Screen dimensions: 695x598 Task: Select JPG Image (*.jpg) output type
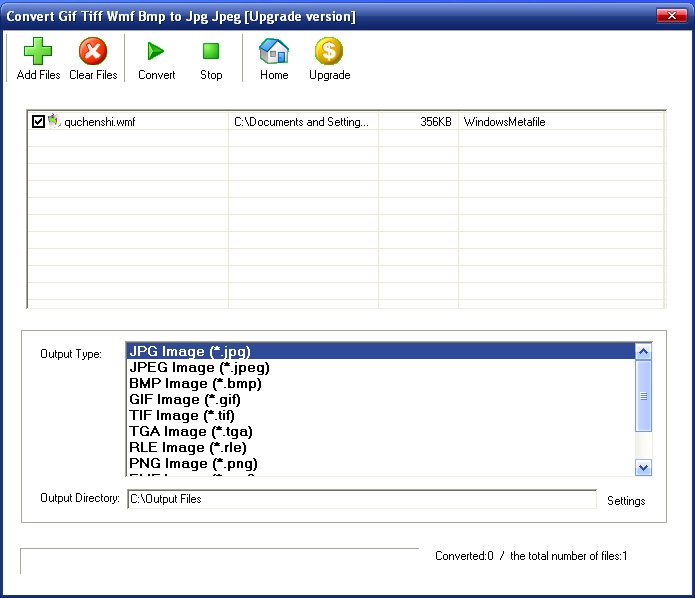tap(381, 351)
